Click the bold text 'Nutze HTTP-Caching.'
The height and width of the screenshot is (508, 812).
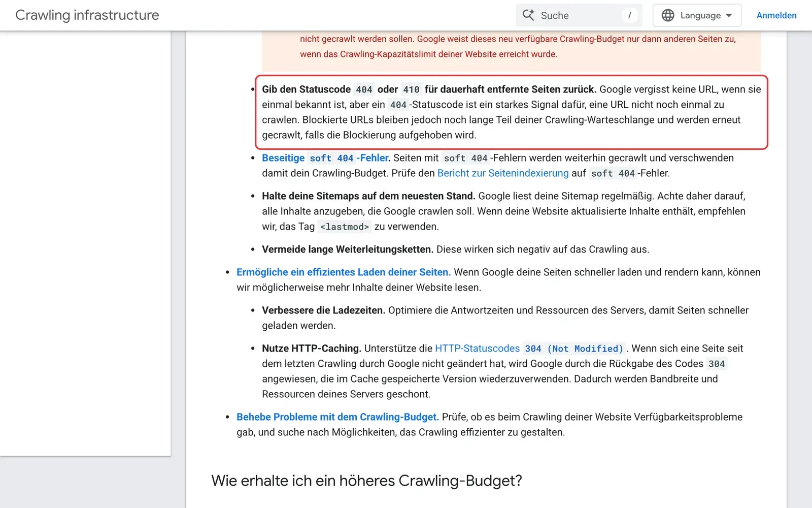312,348
